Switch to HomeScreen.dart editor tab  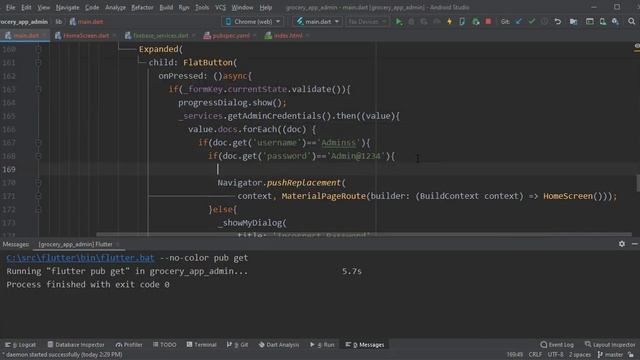(x=85, y=36)
